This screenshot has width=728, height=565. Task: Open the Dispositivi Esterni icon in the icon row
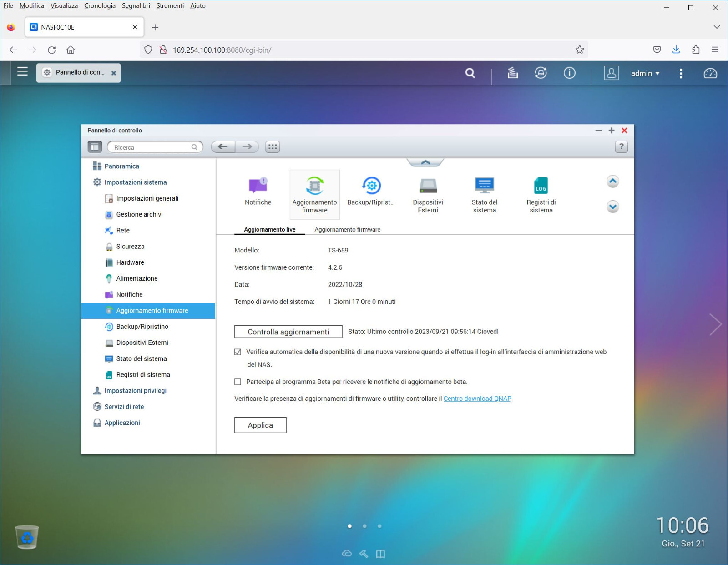pyautogui.click(x=428, y=195)
